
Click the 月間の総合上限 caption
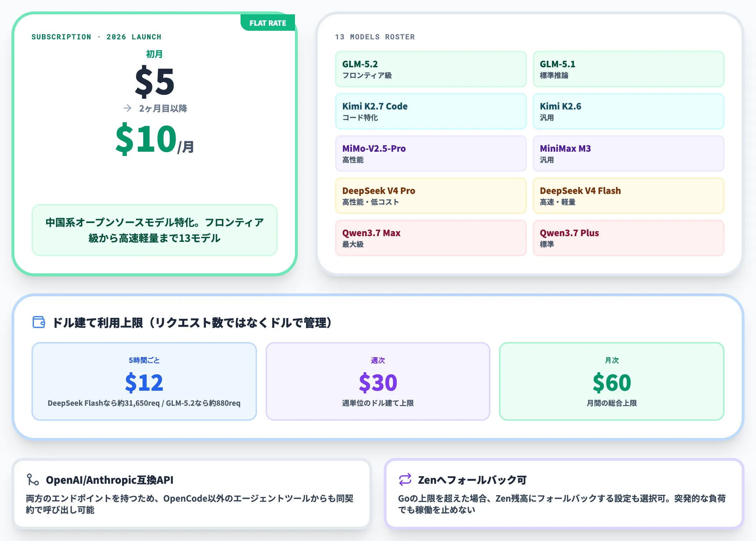coord(611,403)
